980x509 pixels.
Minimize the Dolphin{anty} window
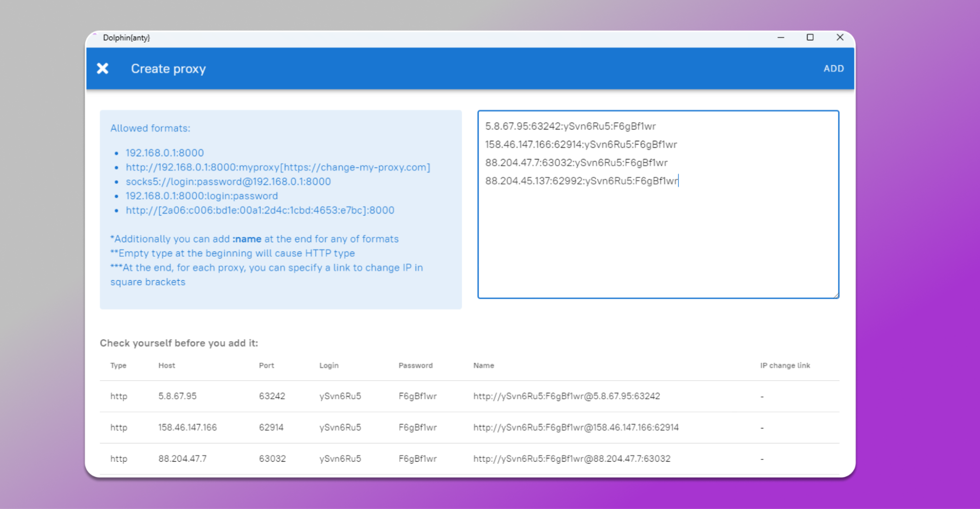(781, 37)
